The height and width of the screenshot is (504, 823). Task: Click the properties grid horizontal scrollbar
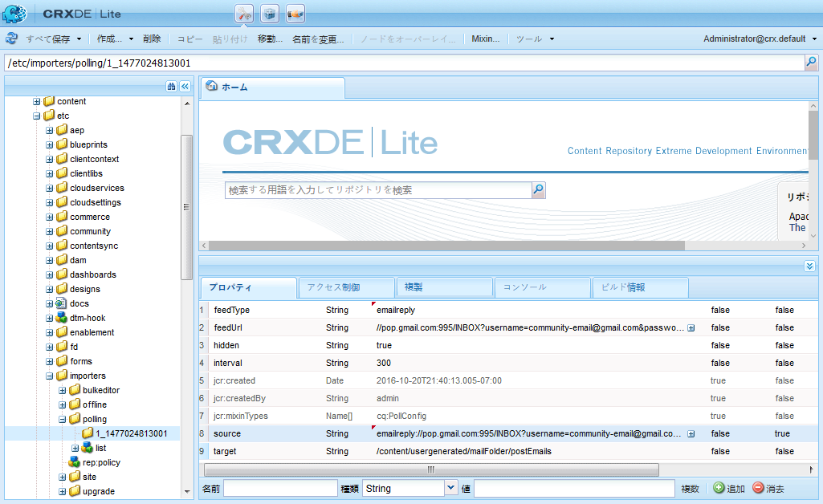431,469
